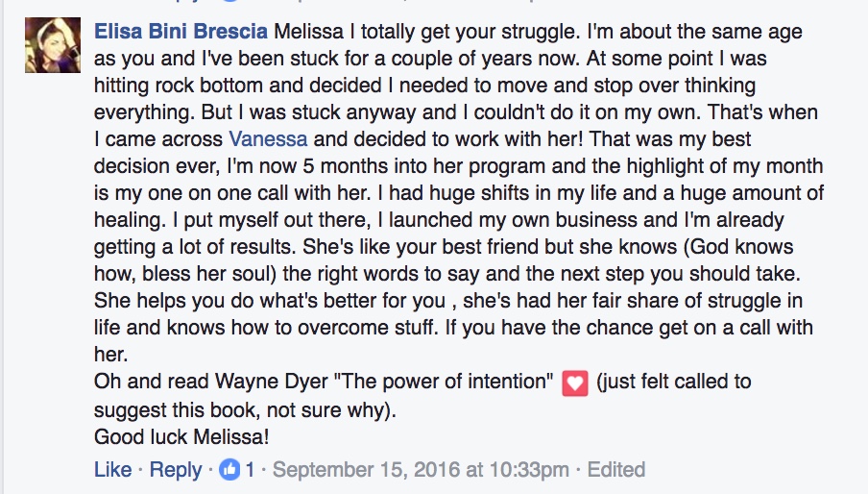868x494 pixels.
Task: Click 'suggest this book, not sure why' line
Action: (x=245, y=410)
